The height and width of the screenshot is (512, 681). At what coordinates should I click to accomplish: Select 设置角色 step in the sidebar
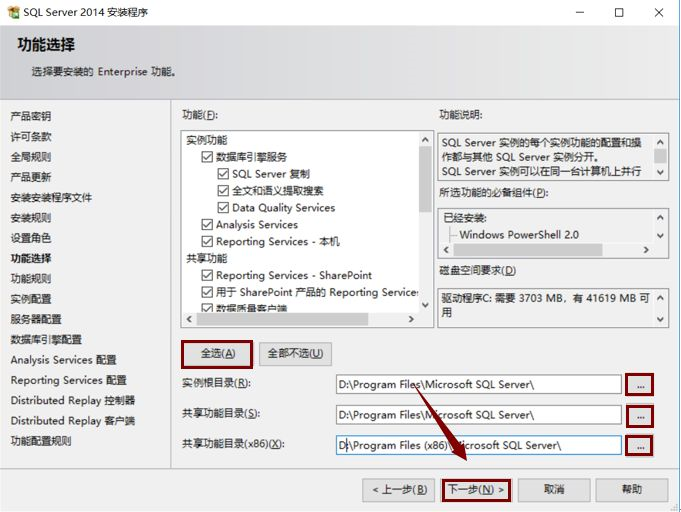click(x=31, y=238)
